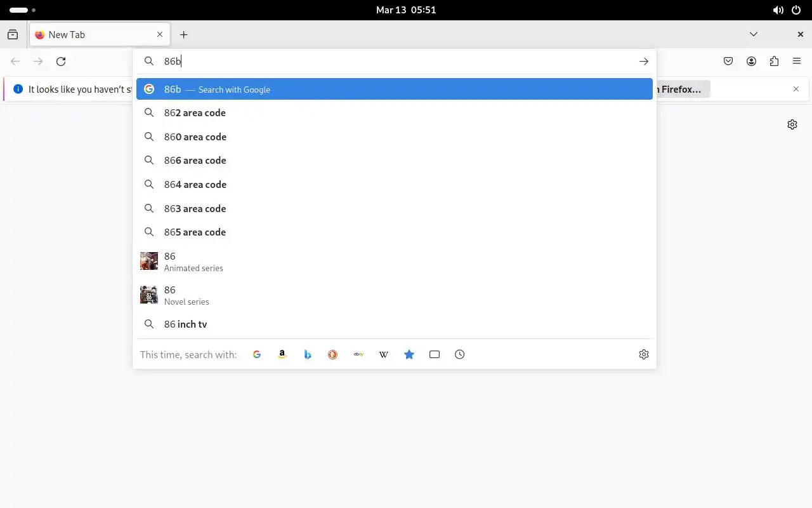Select the New Tab tab
This screenshot has width=812, height=508.
(x=100, y=35)
